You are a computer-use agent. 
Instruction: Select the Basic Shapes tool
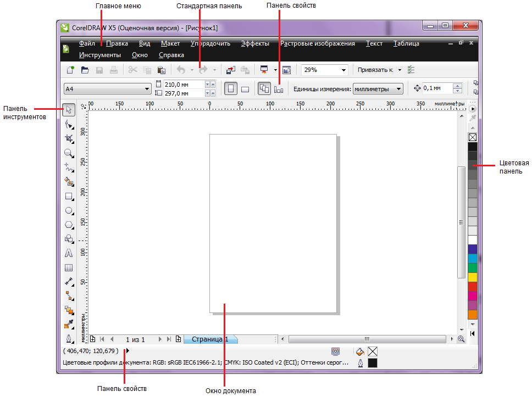coord(69,239)
